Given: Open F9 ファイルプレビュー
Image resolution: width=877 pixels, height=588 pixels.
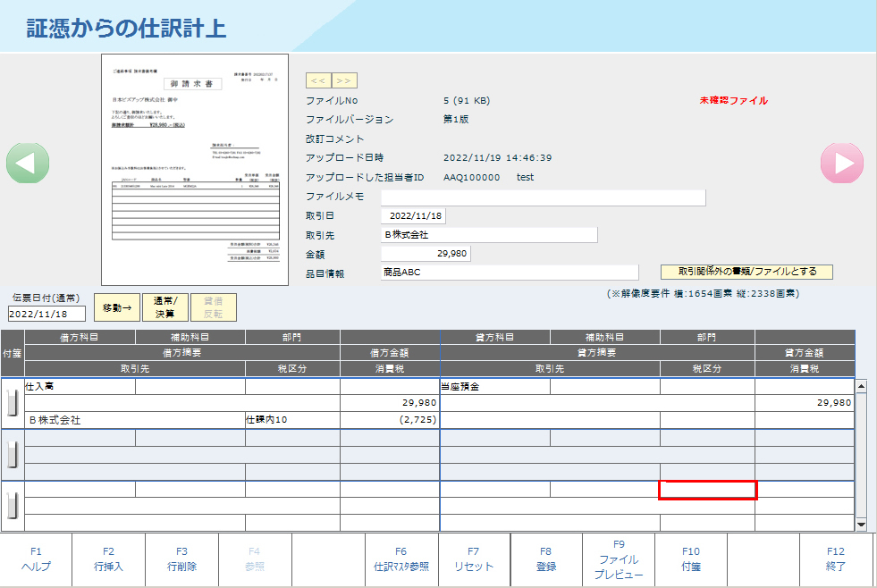Looking at the screenshot, I should (619, 559).
